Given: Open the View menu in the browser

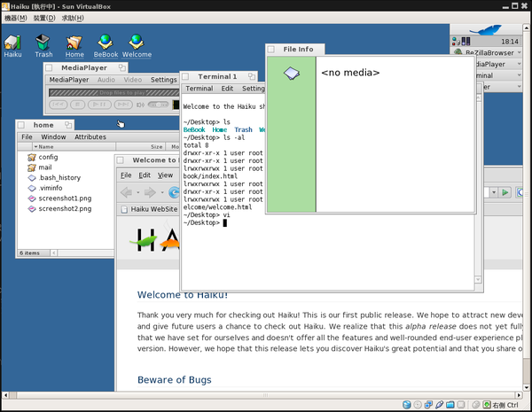Looking at the screenshot, I should click(x=165, y=175).
